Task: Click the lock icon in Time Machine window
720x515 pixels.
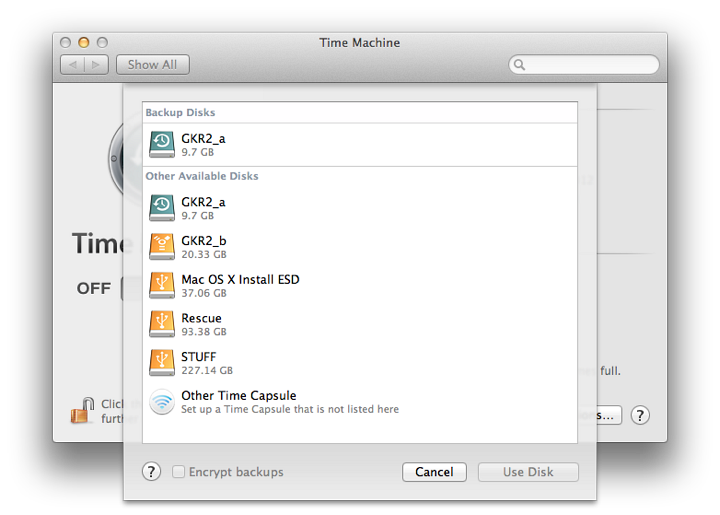Action: [82, 410]
